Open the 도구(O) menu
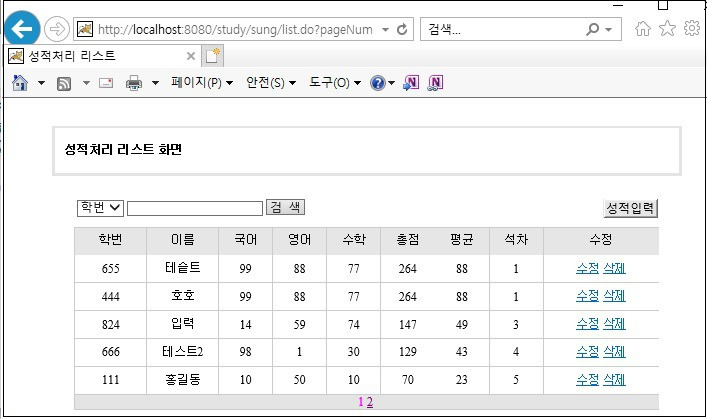 pos(335,83)
